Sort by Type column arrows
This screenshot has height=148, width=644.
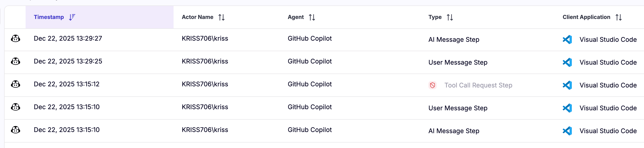point(450,17)
